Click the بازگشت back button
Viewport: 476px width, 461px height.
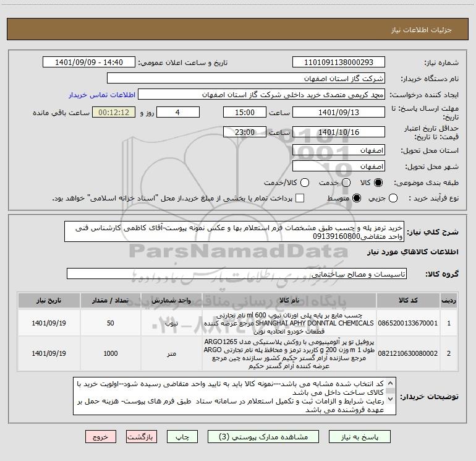(x=142, y=437)
